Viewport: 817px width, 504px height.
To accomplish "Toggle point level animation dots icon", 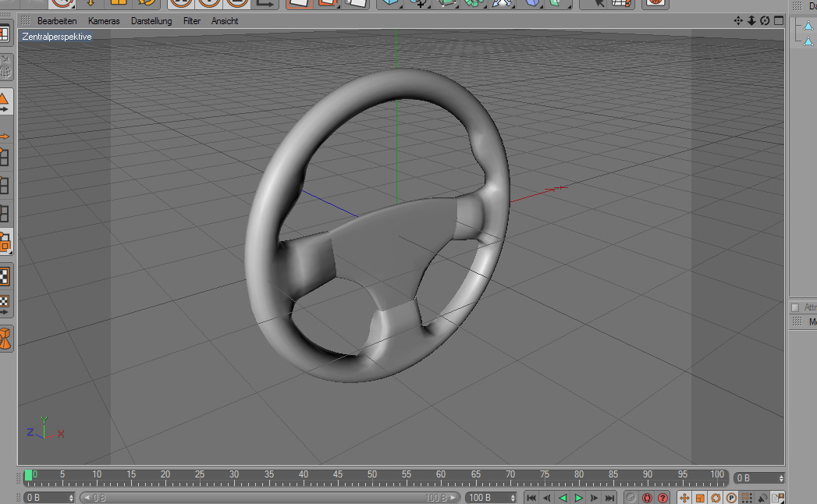I will (747, 498).
